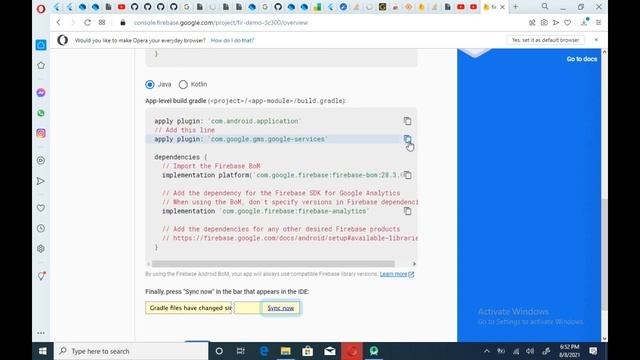The image size is (640, 360).
Task: Click code block scroll-right arrow
Action: 414,264
